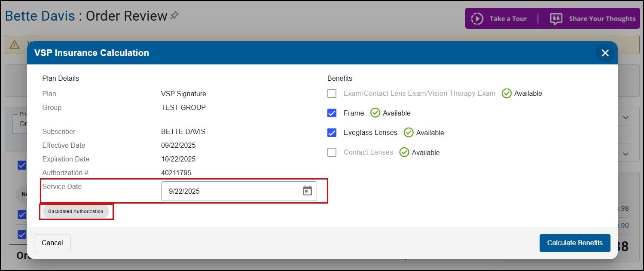Click into the Service Date field

(230, 192)
